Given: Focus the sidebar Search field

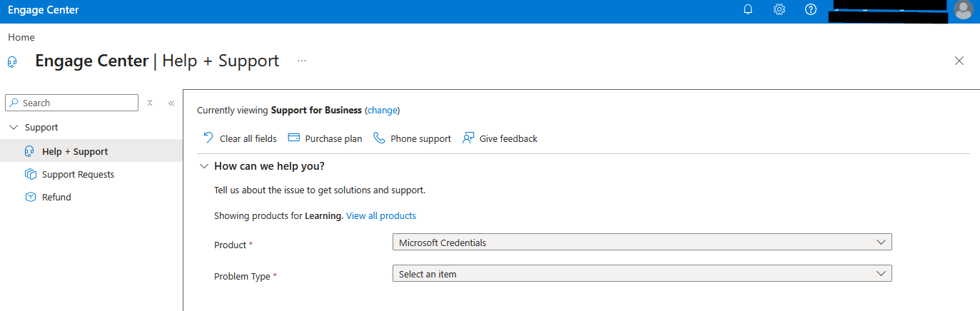Looking at the screenshot, I should coord(71,103).
